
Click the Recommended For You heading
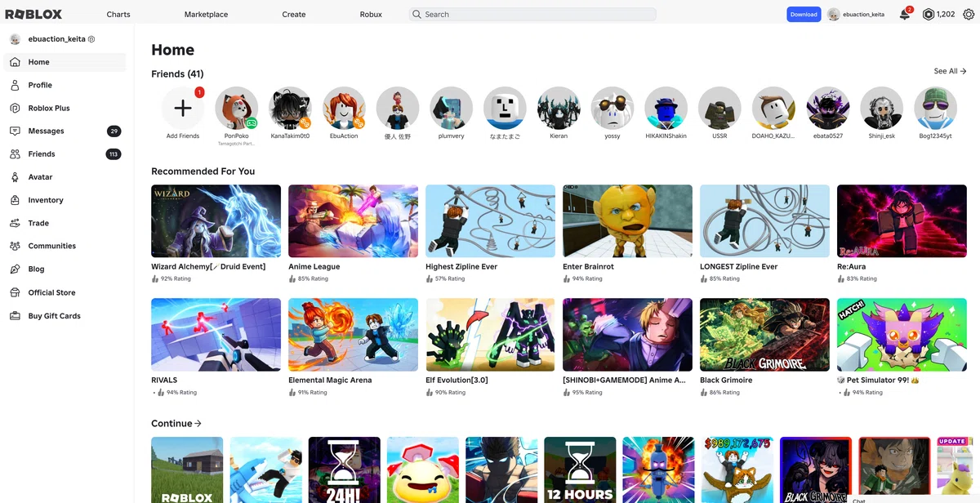click(x=203, y=171)
